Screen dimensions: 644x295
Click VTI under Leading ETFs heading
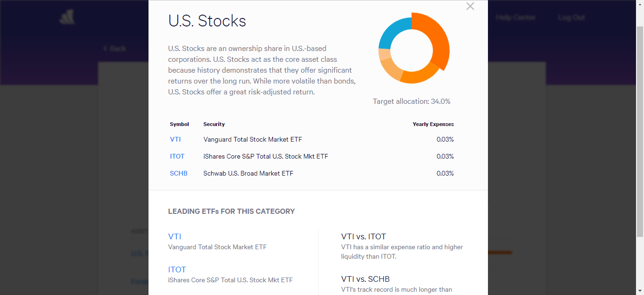tap(174, 236)
